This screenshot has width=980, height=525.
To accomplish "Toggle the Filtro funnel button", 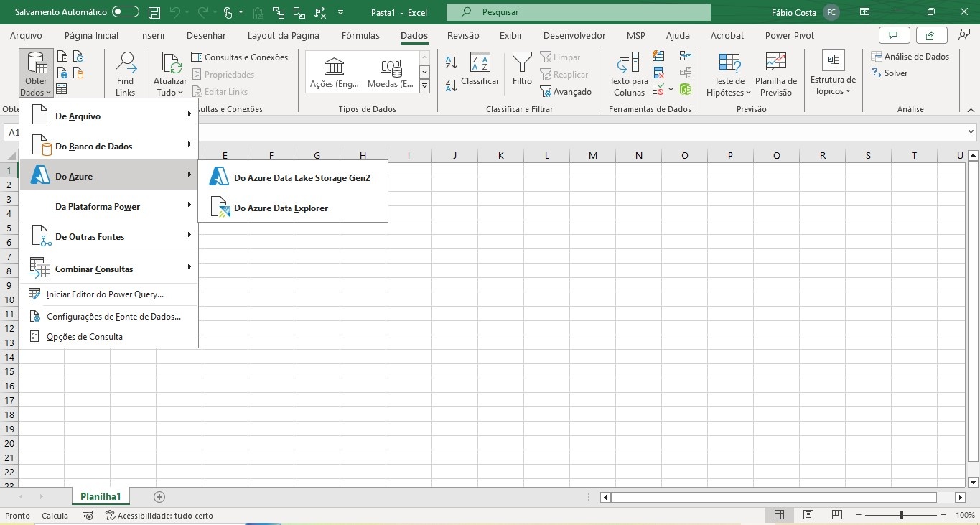I will point(522,70).
